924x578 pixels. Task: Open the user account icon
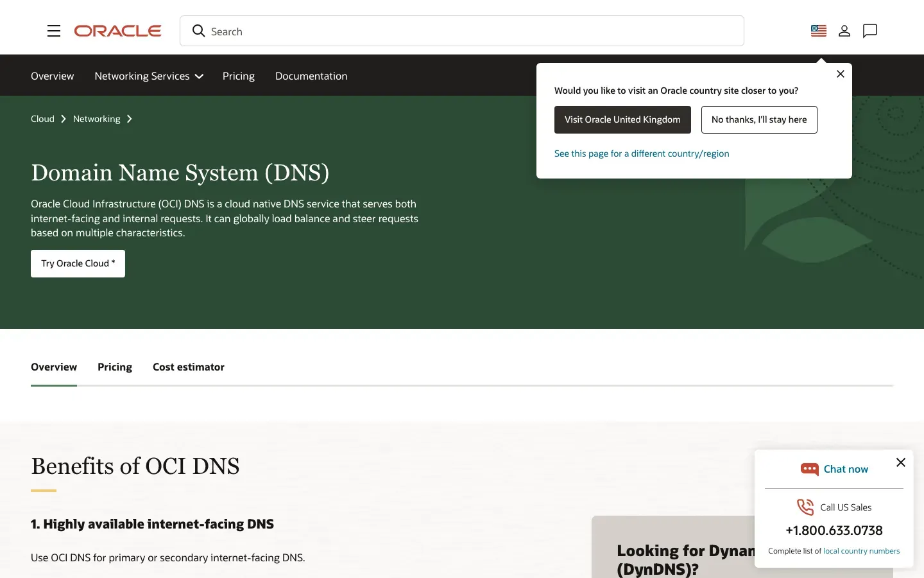844,31
